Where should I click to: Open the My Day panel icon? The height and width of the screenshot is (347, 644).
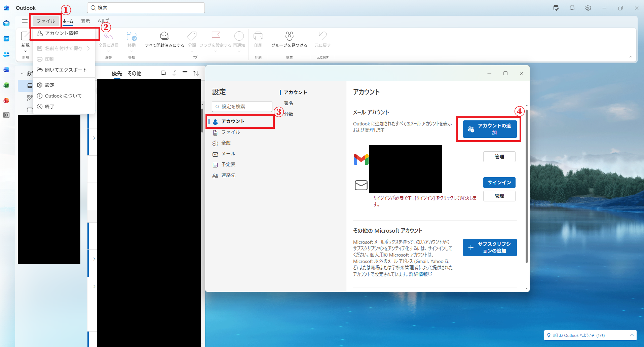click(556, 8)
